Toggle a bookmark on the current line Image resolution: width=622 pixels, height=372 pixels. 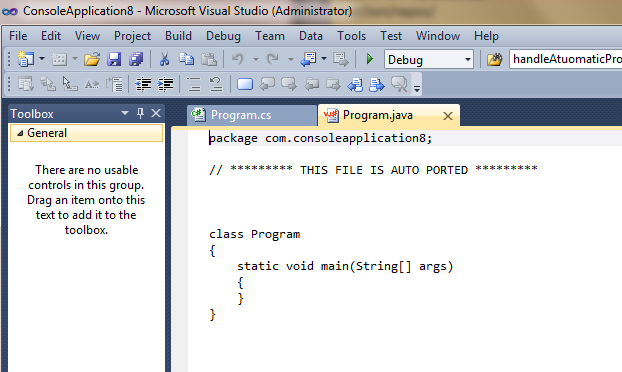click(x=245, y=84)
